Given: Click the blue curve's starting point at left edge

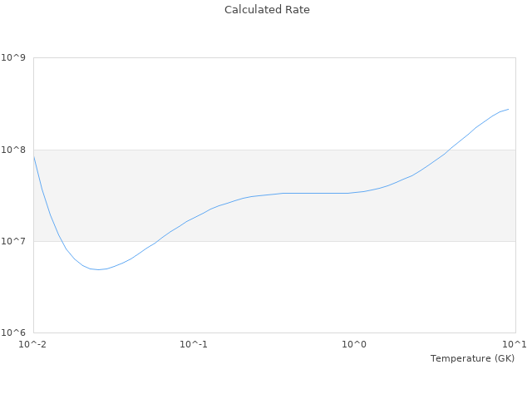Looking at the screenshot, I should click(x=34, y=156).
